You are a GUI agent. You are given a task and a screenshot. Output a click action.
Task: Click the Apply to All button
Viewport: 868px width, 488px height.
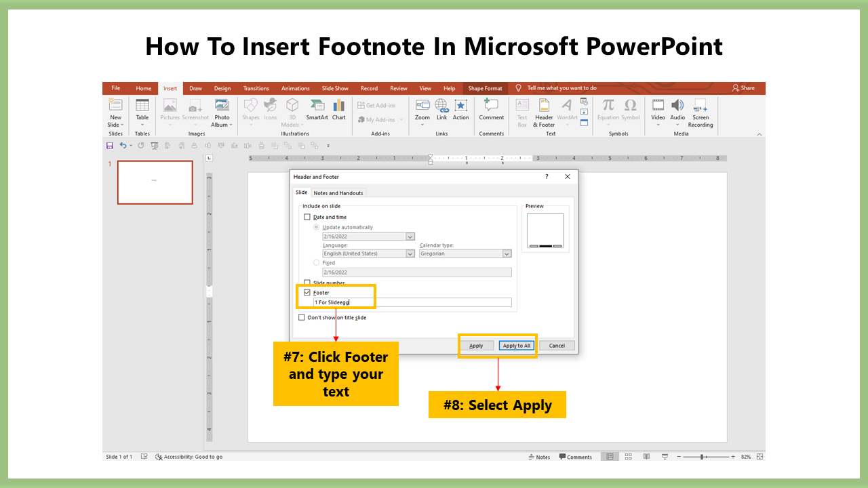tap(517, 346)
